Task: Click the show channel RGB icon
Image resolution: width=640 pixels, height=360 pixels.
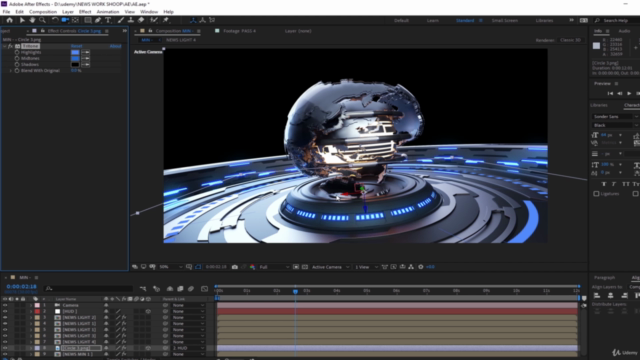Action: pos(252,267)
